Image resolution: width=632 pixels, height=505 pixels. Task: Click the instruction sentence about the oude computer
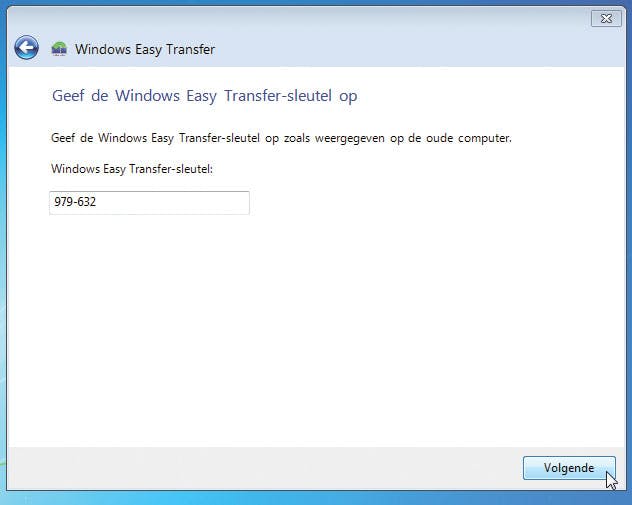pos(281,138)
